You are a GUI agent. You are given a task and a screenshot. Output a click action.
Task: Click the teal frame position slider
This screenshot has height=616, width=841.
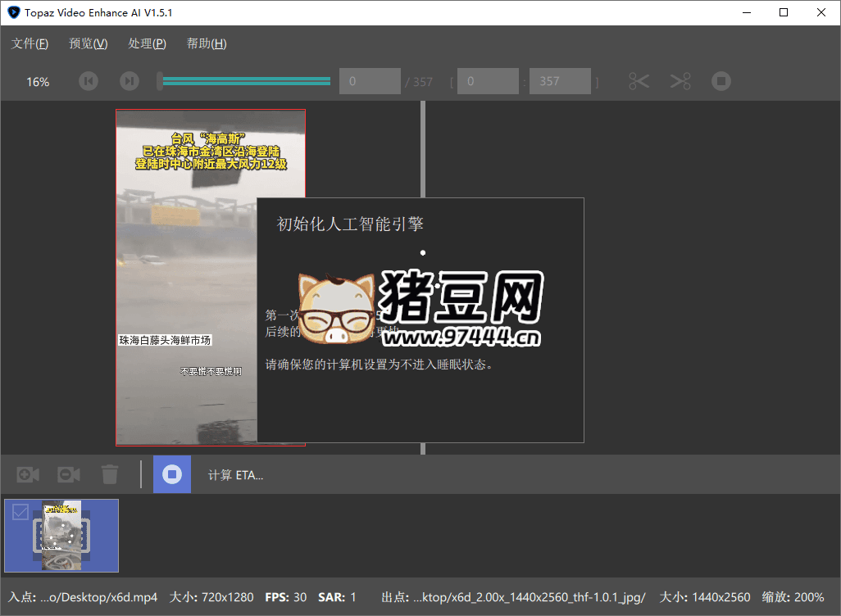pos(246,81)
